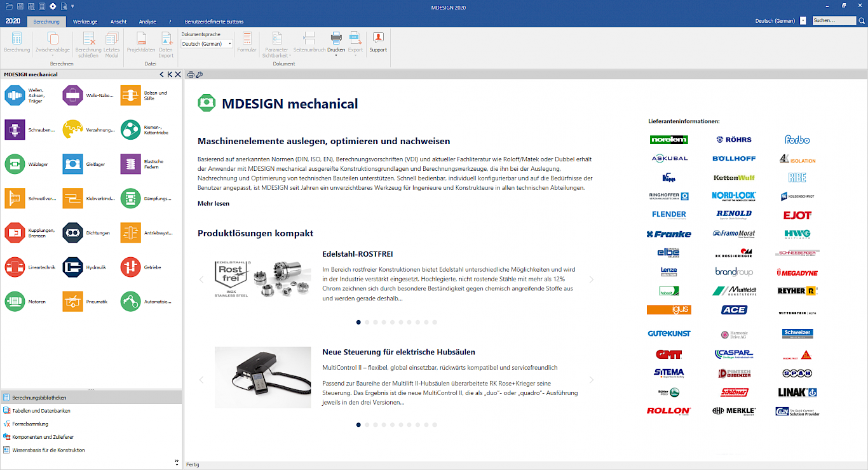Show next slide in Hubsäulen carousel
This screenshot has width=868, height=470.
click(x=592, y=380)
